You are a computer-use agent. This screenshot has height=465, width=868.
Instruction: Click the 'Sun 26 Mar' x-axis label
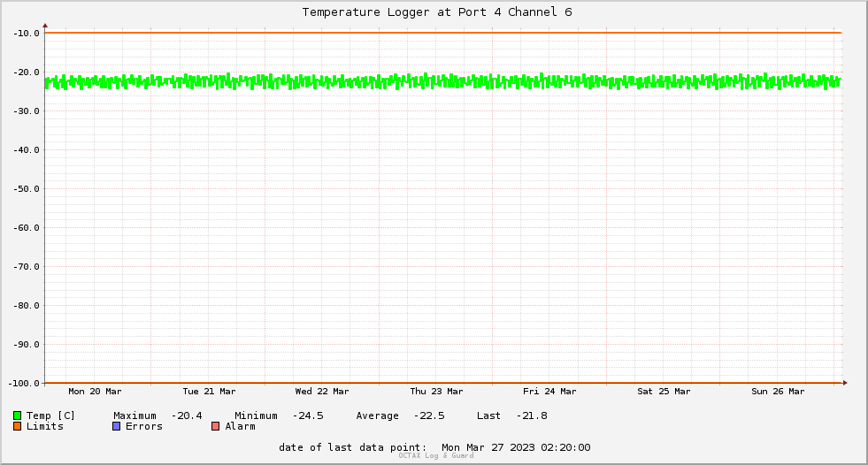point(778,392)
